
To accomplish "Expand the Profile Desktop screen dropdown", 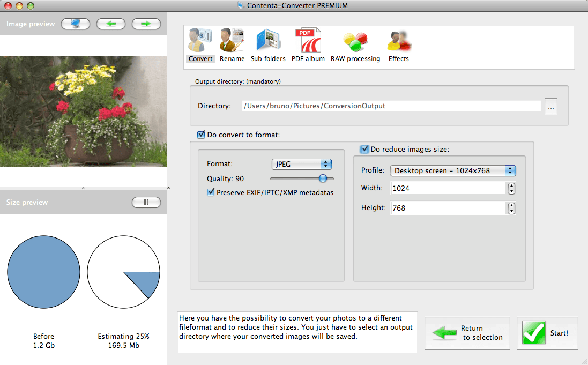I will 453,170.
